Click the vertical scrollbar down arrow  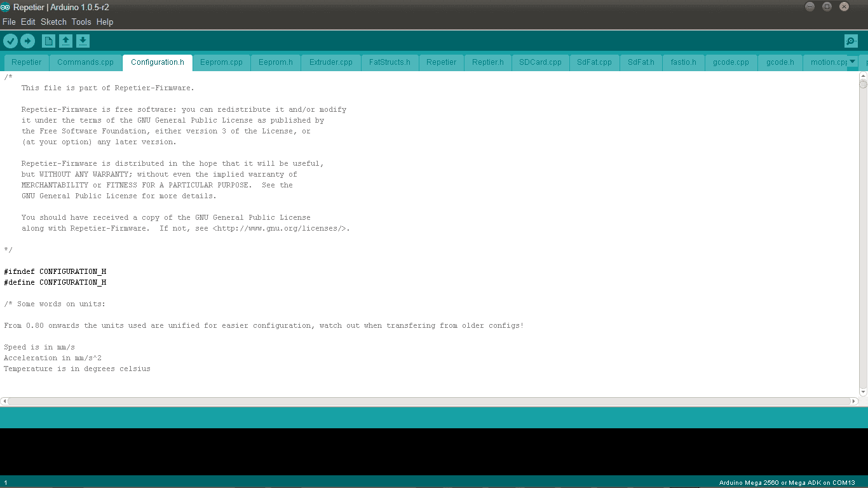(x=864, y=392)
